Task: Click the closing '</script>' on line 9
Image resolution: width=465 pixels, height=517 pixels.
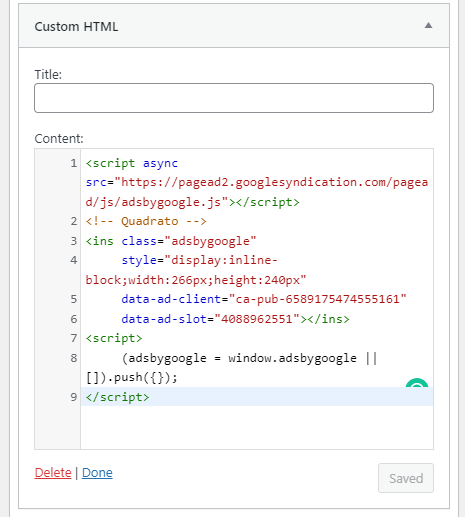Action: point(117,397)
